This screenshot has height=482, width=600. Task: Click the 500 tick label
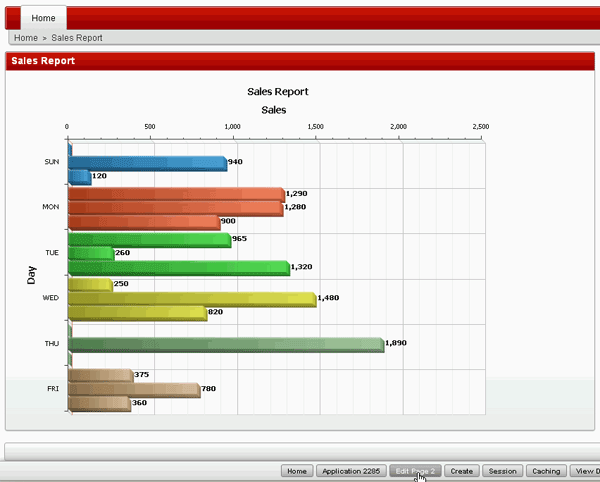150,127
